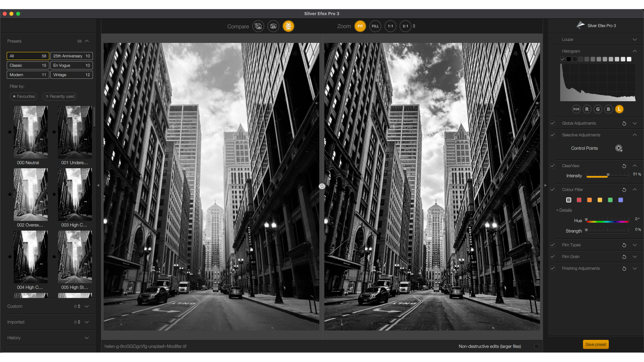
Task: Show the luminance histogram channel
Action: click(619, 109)
